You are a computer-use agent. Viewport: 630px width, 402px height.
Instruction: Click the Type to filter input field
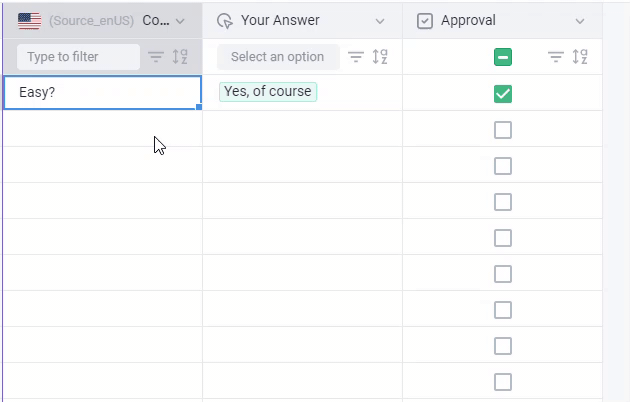78,57
